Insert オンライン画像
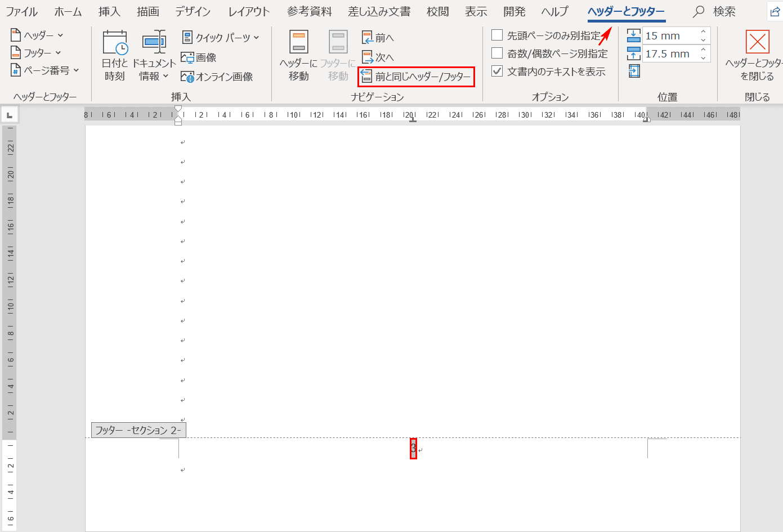783x532 pixels. [217, 77]
